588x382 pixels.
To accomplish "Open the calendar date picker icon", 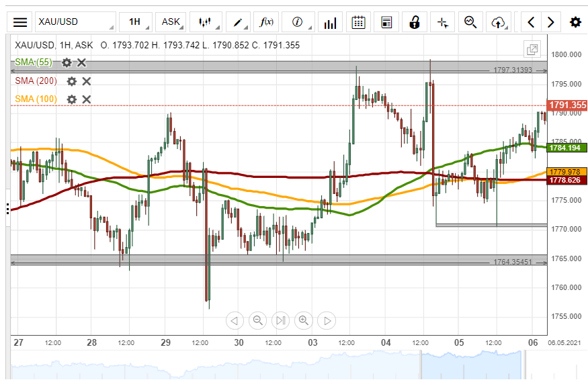I will (359, 22).
